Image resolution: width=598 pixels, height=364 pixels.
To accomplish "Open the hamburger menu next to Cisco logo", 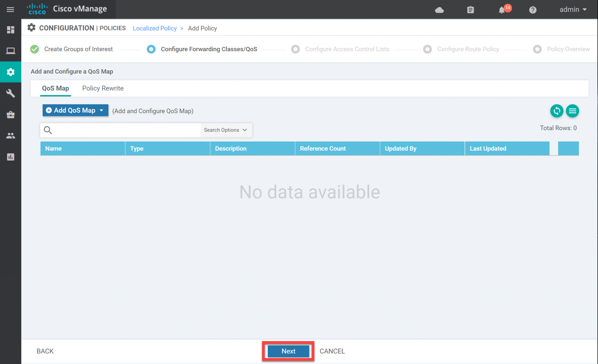I will pyautogui.click(x=11, y=9).
